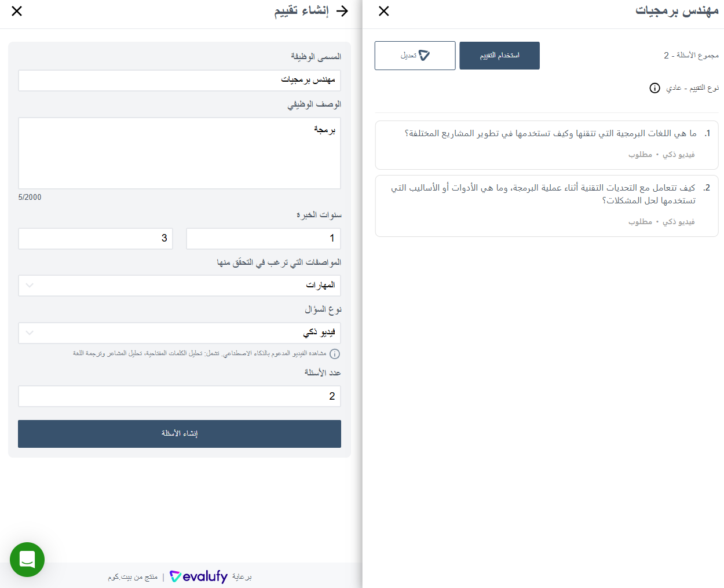Click the عدد الأسئلة input field
The image size is (724, 588).
(x=180, y=397)
